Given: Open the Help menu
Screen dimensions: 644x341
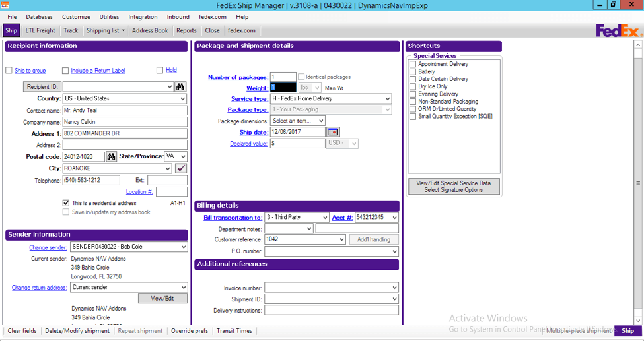Looking at the screenshot, I should (x=242, y=17).
